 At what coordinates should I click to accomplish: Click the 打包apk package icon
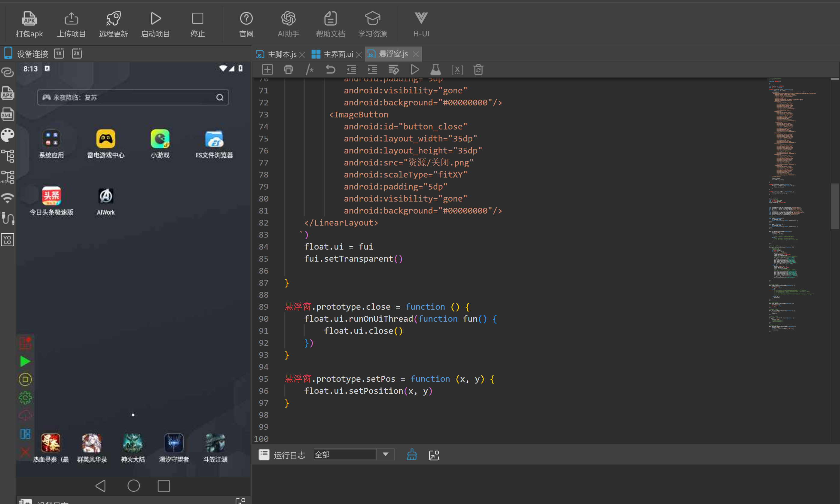(29, 19)
